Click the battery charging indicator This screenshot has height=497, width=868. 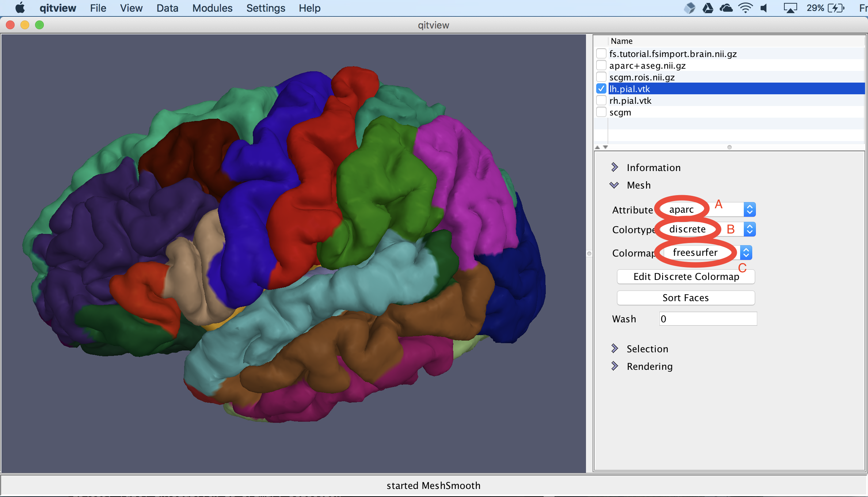point(836,8)
